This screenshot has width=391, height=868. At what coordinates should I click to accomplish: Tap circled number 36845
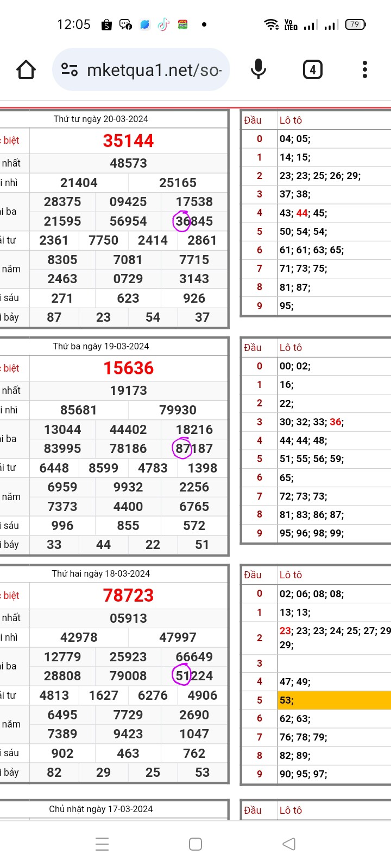[x=194, y=221]
